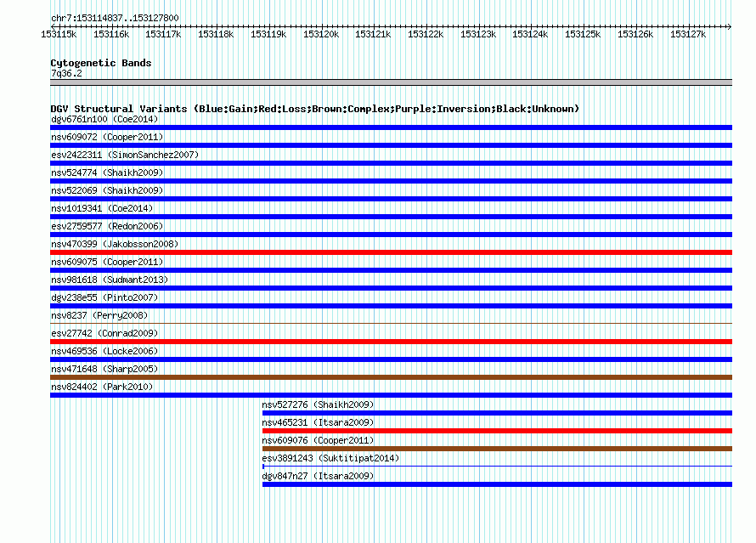
Task: Click esv2422311 (SimonSanchez2007) label
Action: click(x=125, y=155)
